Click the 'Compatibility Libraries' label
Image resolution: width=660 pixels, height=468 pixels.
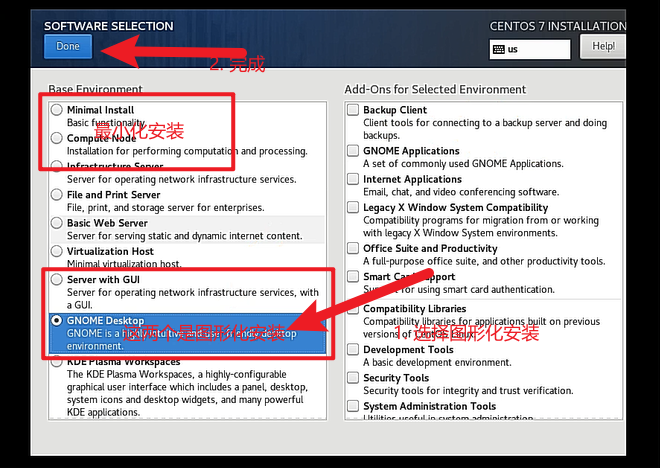coord(415,308)
